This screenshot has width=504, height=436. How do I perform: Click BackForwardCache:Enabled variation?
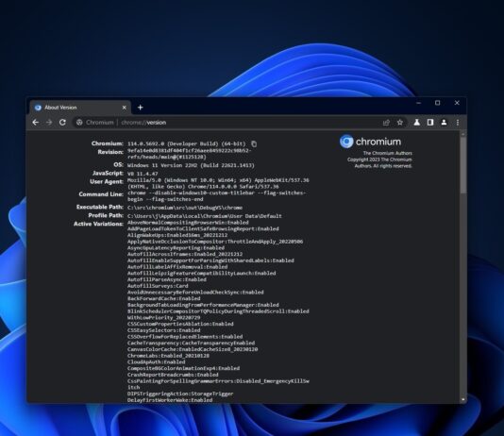tap(163, 298)
